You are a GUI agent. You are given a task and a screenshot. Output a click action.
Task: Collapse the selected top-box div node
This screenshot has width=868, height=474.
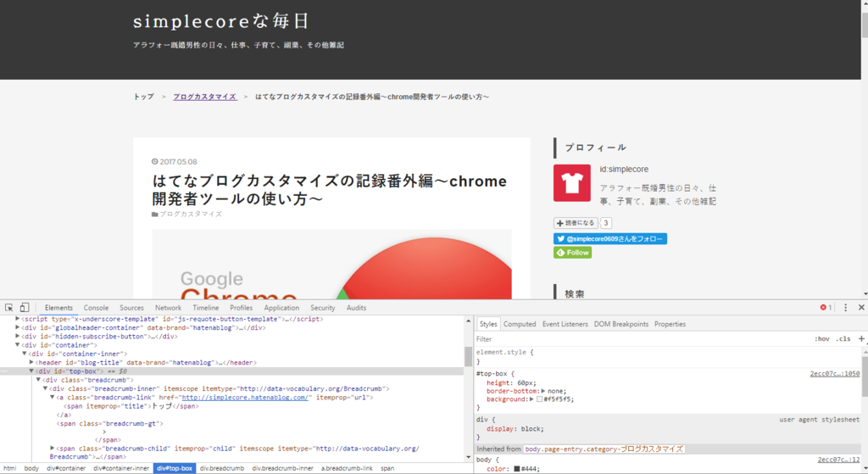[31, 371]
